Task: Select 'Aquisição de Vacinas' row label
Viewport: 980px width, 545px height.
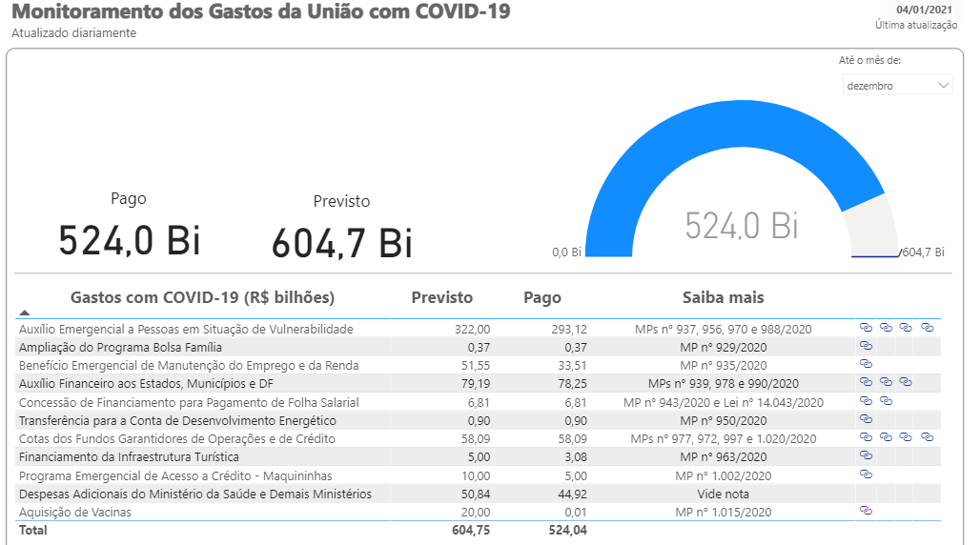Action: 75,513
